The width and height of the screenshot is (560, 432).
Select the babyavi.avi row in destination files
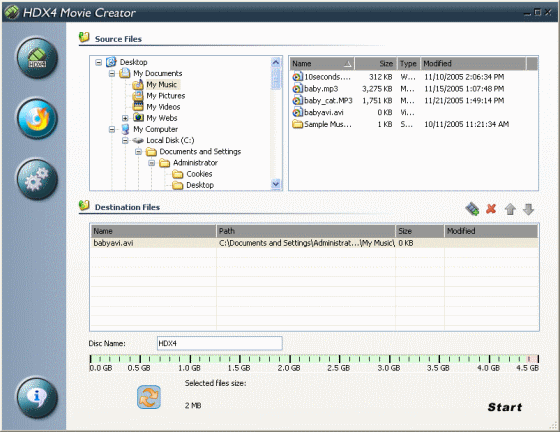314,243
